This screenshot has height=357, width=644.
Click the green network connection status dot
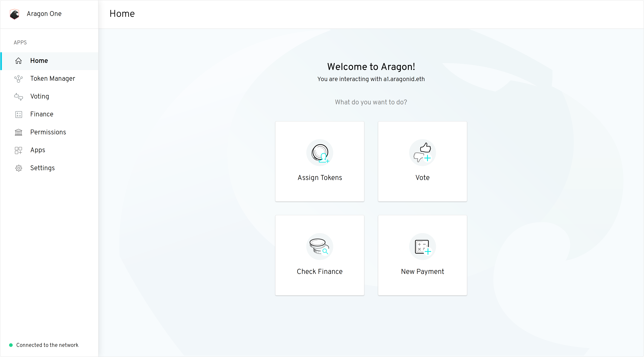pyautogui.click(x=11, y=345)
